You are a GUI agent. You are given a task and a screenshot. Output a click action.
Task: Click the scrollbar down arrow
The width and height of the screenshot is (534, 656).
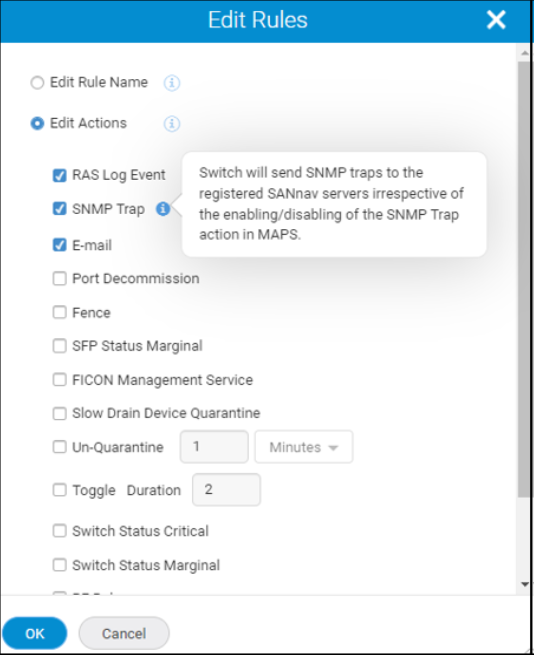tap(525, 584)
